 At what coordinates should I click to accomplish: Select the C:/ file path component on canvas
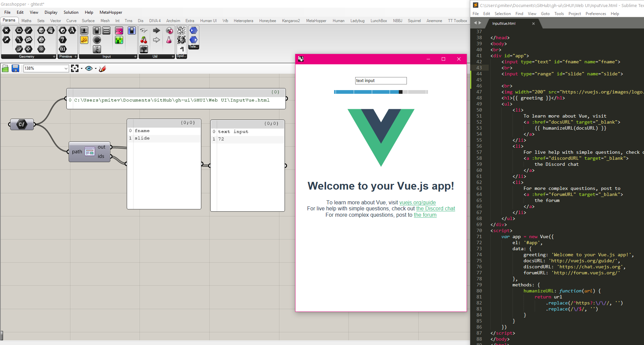[22, 124]
